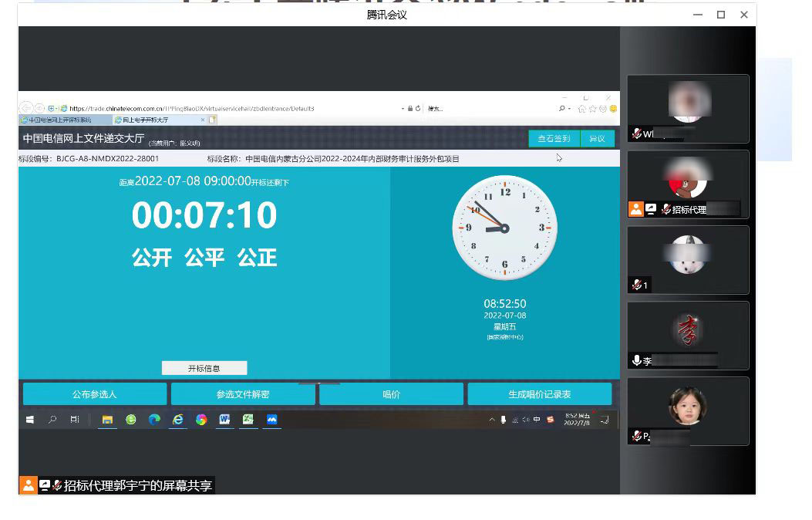Click the analog clock face
This screenshot has height=520, width=812.
pos(505,228)
